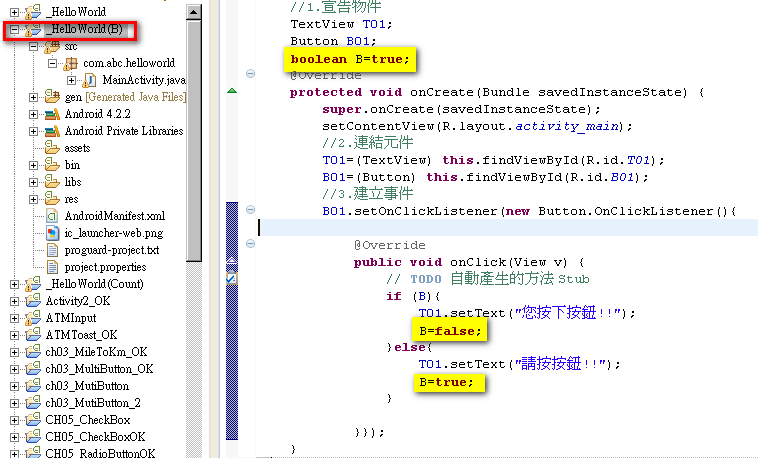Select AndroidManifest.xml in the tree

115,216
